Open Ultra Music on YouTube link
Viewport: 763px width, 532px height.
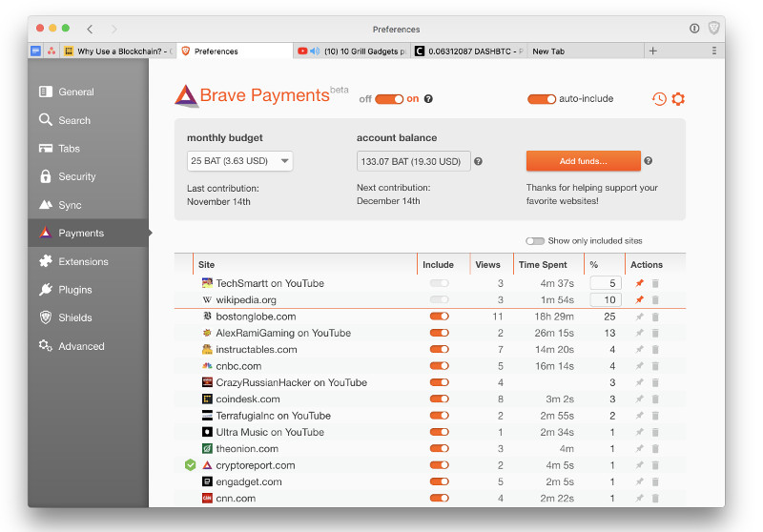270,432
